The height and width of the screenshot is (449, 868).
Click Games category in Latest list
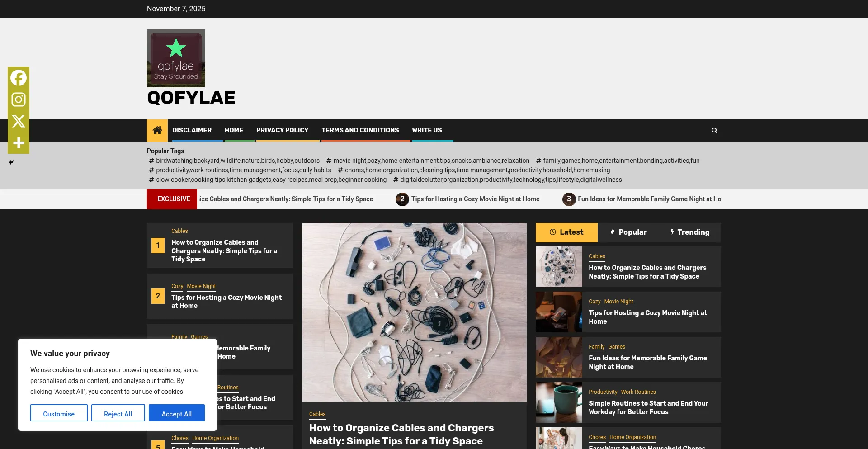[617, 347]
